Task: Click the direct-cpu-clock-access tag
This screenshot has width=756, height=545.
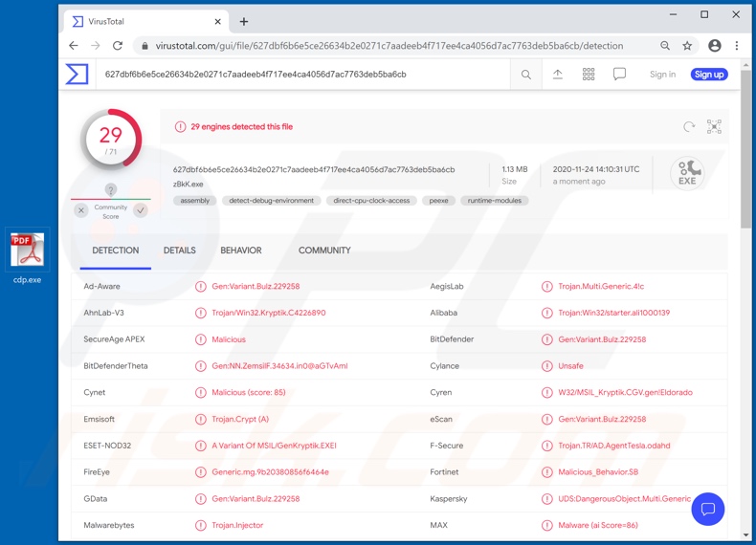Action: [x=371, y=201]
